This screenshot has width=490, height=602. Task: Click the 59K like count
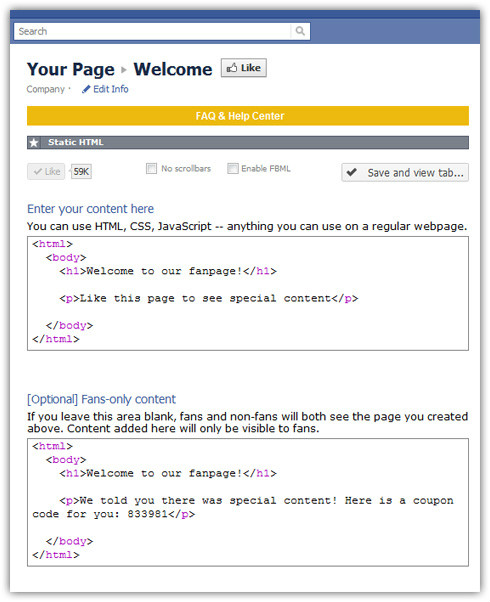(x=81, y=172)
